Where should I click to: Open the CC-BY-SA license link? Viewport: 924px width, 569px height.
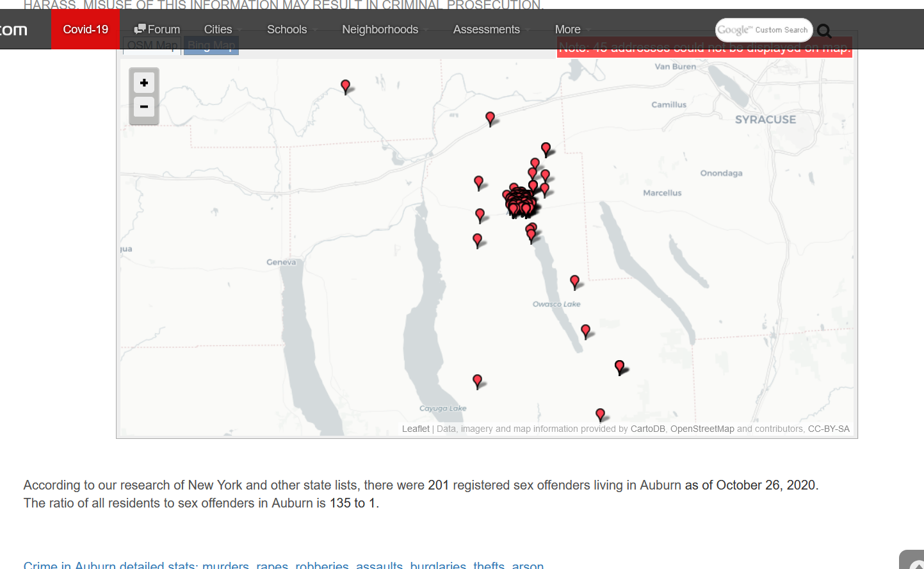pos(829,429)
